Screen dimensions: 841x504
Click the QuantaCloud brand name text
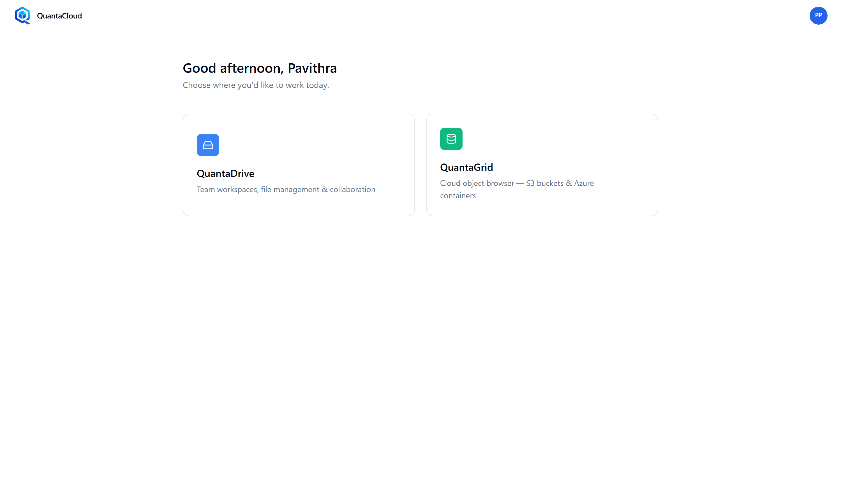click(x=59, y=16)
